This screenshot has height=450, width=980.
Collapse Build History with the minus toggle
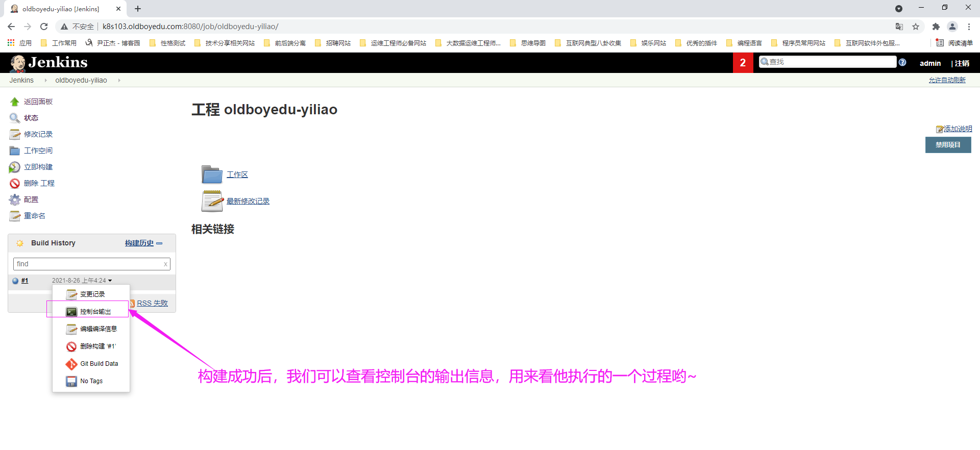click(160, 243)
